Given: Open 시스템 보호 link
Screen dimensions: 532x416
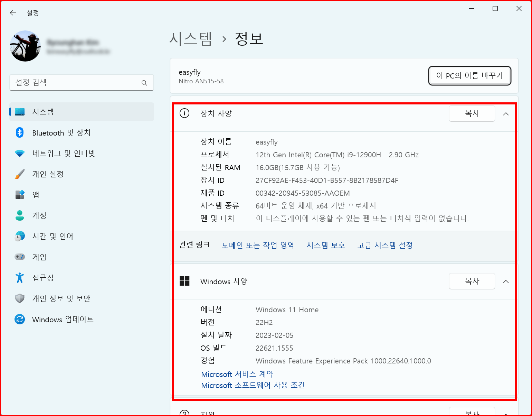Looking at the screenshot, I should pos(326,245).
